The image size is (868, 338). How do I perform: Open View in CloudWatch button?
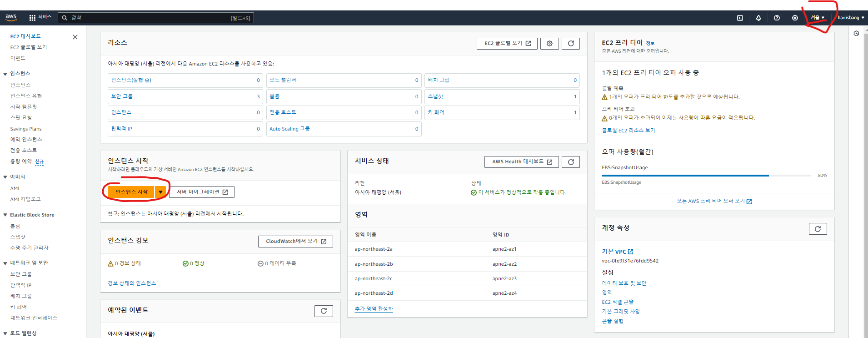295,241
